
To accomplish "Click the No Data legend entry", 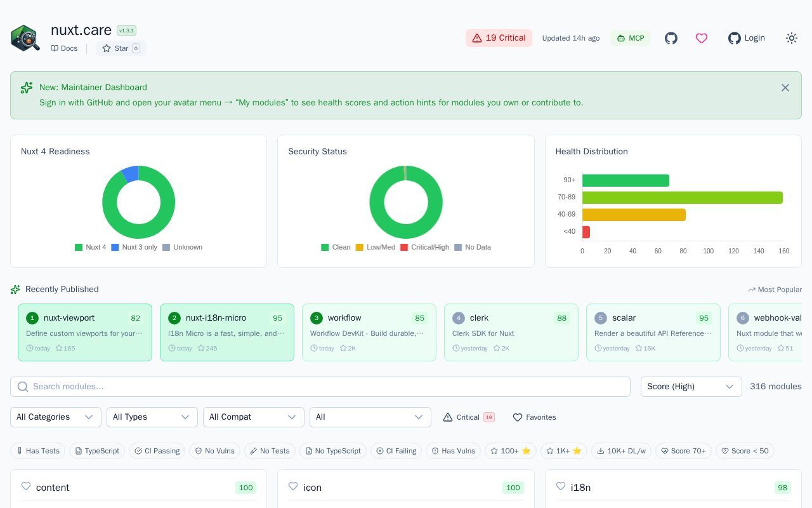I will click(473, 248).
